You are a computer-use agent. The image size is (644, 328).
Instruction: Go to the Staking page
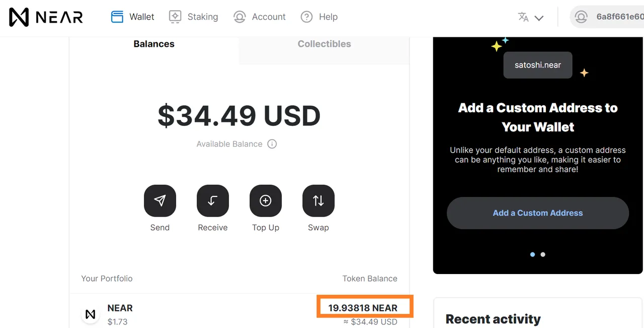coord(193,17)
